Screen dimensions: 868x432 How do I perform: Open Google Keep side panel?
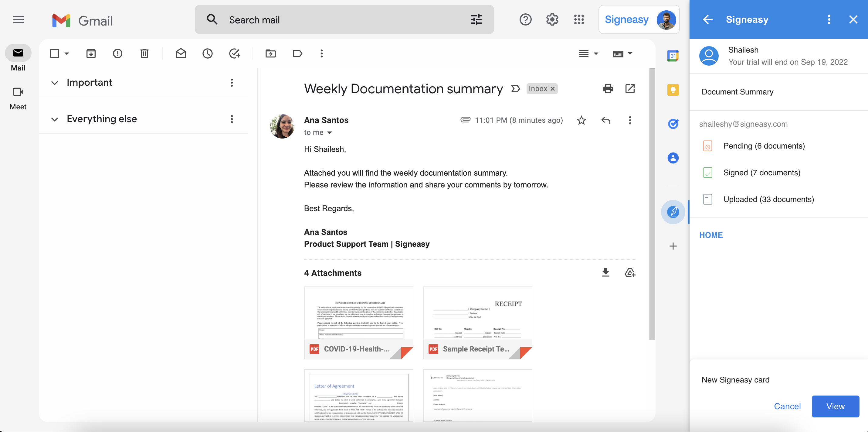click(673, 90)
